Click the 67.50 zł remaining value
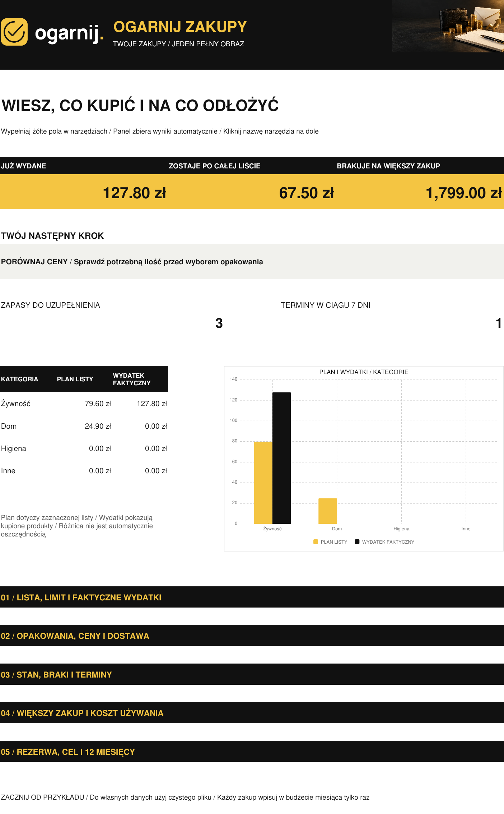Viewport: 504px width, 814px height. point(307,193)
